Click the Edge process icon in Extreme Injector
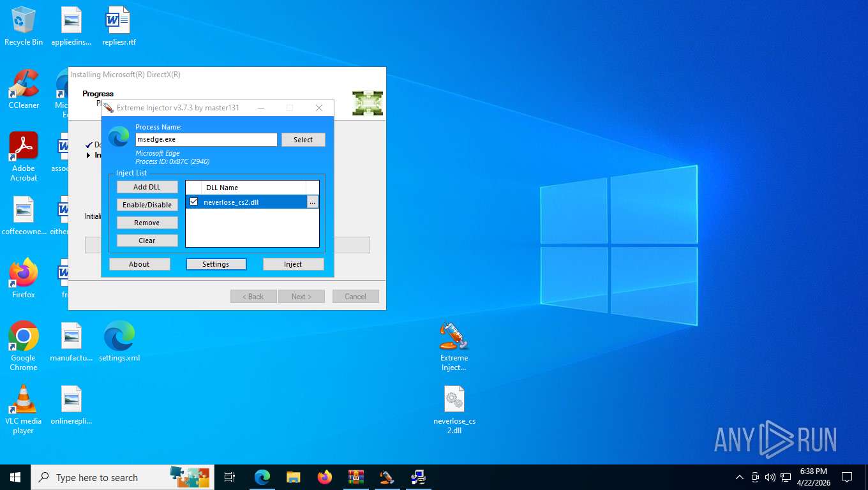This screenshot has width=868, height=490. pos(119,137)
